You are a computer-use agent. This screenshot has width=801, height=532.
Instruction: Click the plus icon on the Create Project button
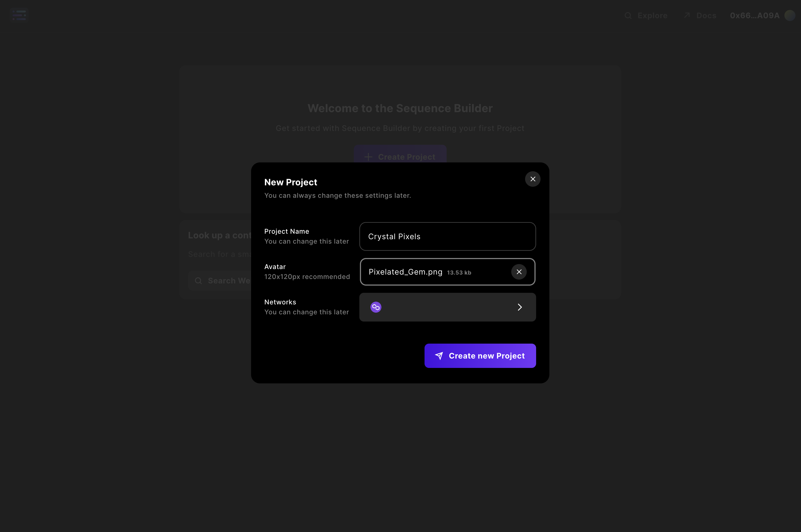(368, 157)
